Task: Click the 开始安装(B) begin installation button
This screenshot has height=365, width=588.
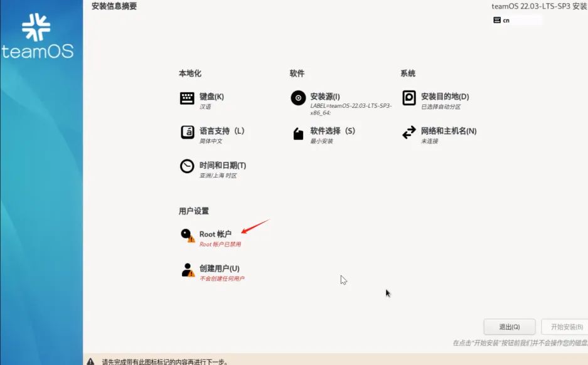Action: point(565,327)
